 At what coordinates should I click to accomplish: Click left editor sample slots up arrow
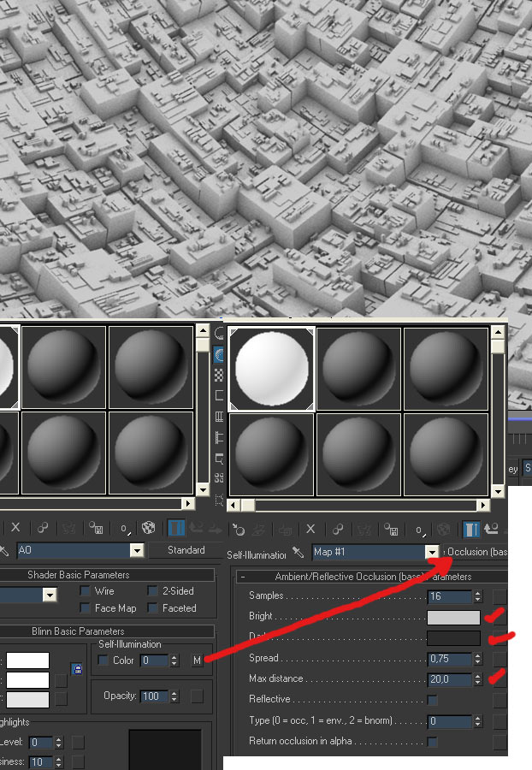click(203, 330)
